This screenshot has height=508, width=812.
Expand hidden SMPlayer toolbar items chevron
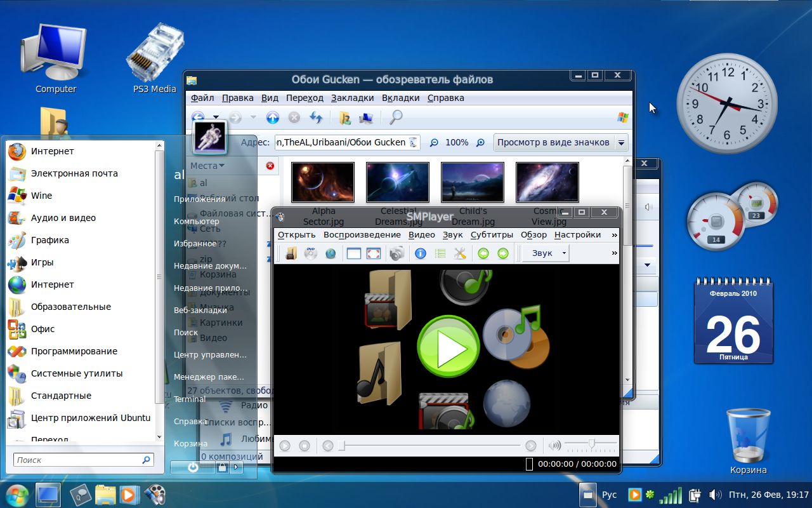(613, 253)
